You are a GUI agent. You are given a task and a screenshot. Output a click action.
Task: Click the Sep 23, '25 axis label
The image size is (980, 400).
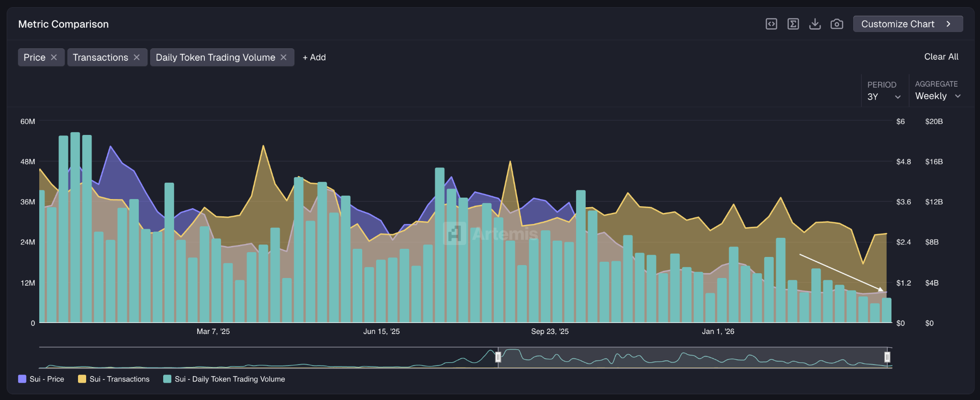click(x=550, y=332)
